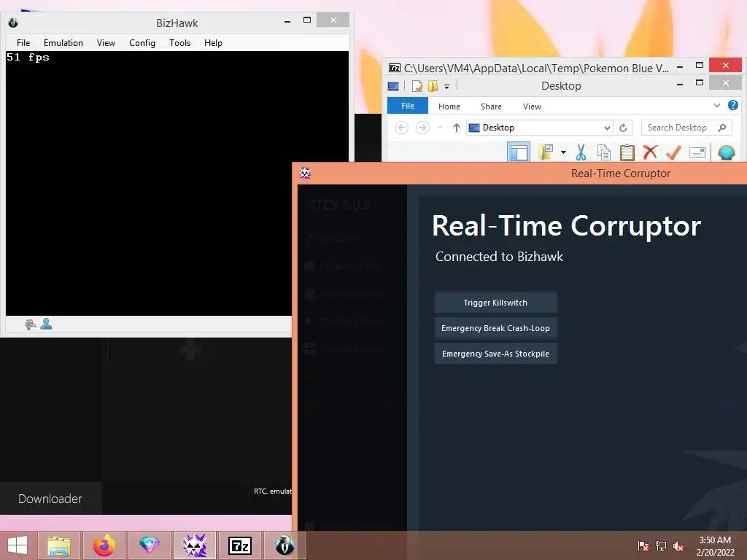
Task: Click the Trigger Killswitch button
Action: click(495, 303)
